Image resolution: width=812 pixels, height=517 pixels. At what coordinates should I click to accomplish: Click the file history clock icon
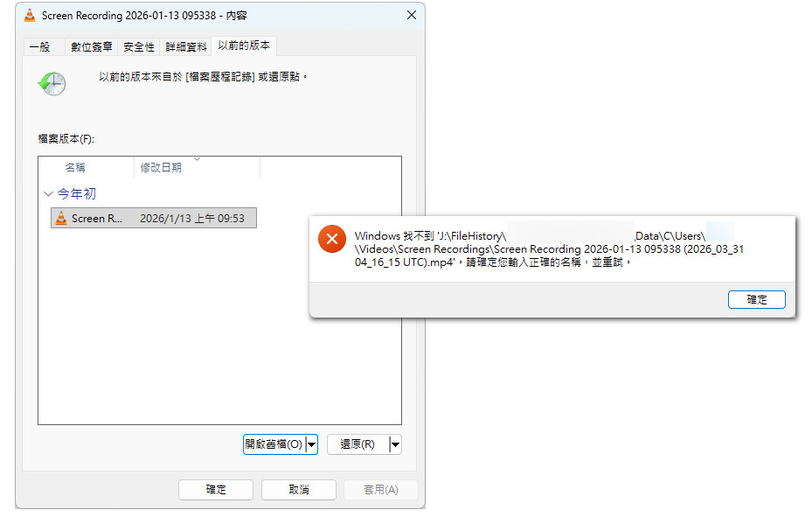(52, 83)
